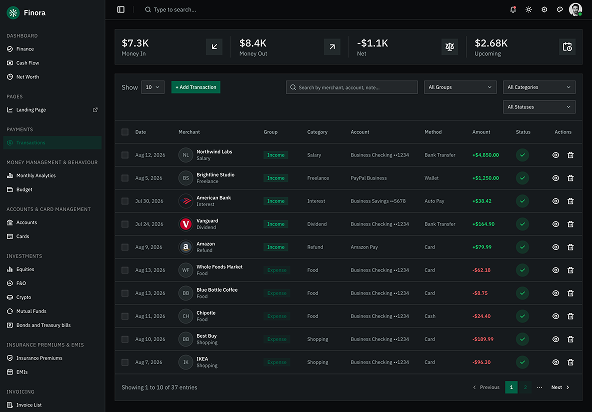592x412 pixels.
Task: Switch theme with the sun icon
Action: (529, 9)
